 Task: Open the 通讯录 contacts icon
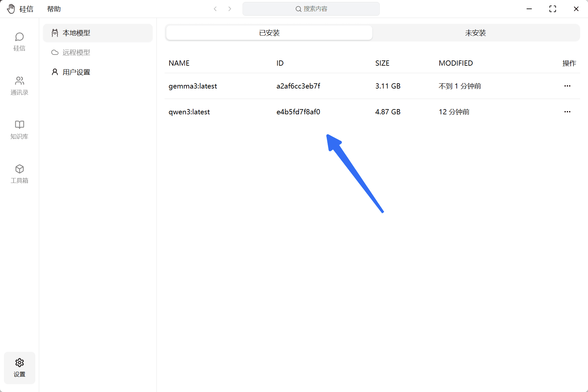point(19,81)
